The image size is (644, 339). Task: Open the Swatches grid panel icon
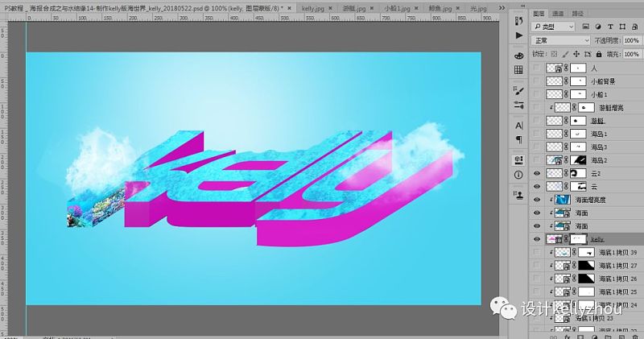(518, 70)
